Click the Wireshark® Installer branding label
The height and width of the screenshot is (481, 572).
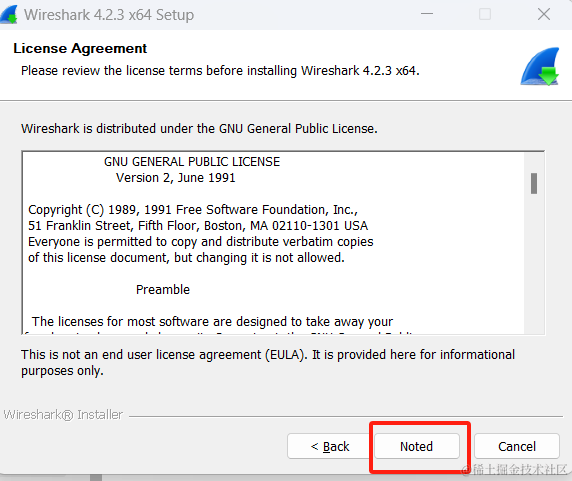point(63,415)
